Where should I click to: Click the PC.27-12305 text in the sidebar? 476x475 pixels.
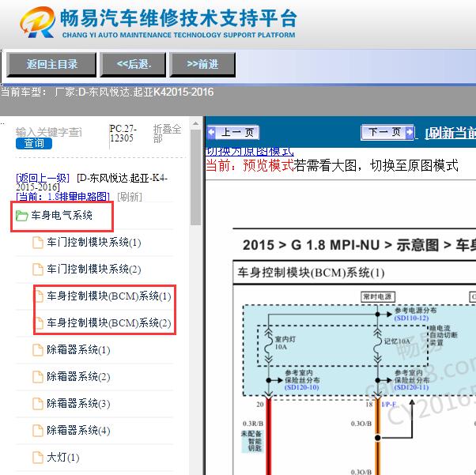click(123, 134)
